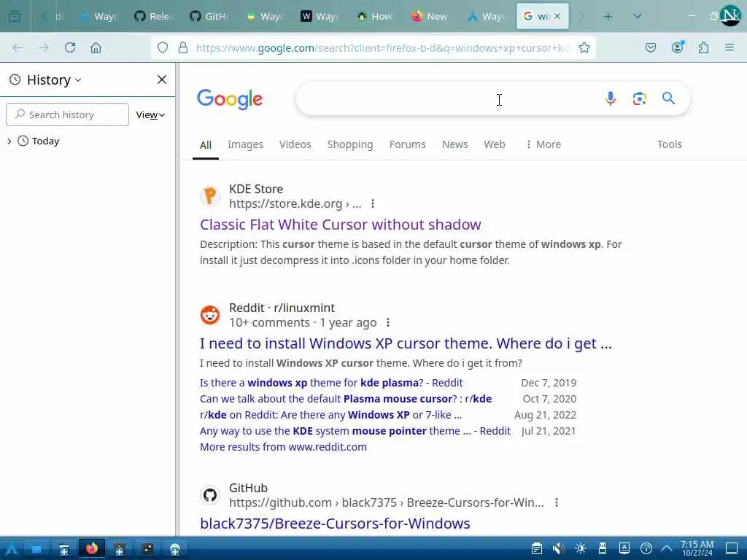Open Any way to use KDE system mouse pointer link
This screenshot has width=747, height=560.
[355, 431]
